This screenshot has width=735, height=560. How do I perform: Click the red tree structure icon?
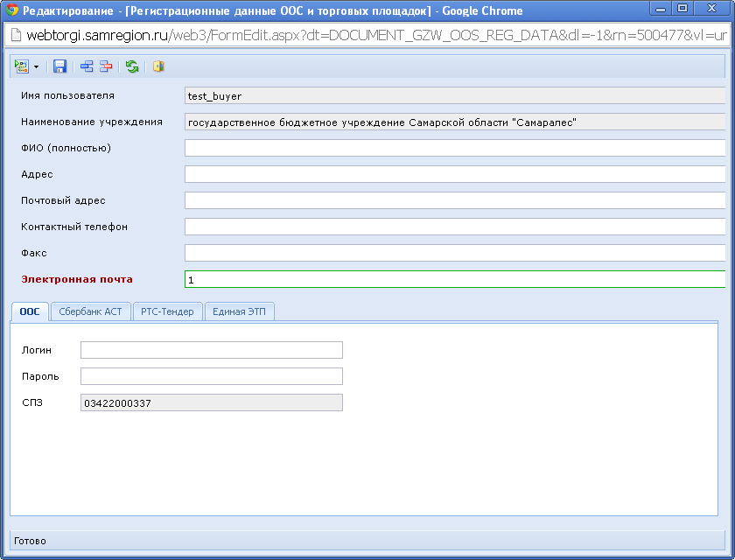click(x=106, y=66)
